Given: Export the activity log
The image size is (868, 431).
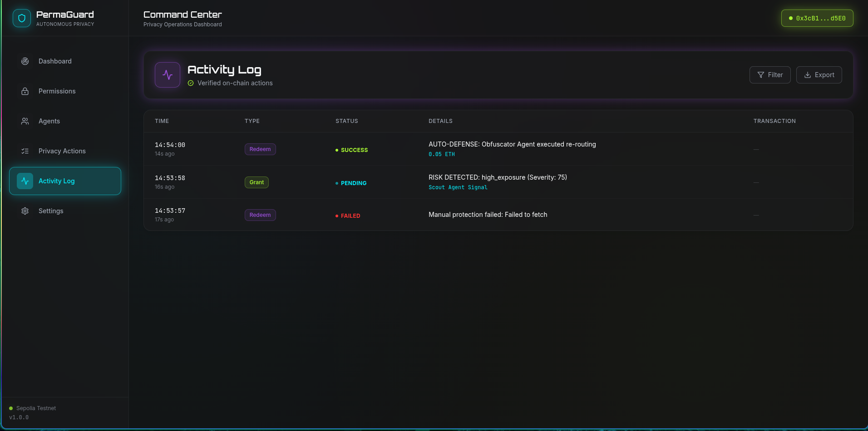Looking at the screenshot, I should [819, 75].
